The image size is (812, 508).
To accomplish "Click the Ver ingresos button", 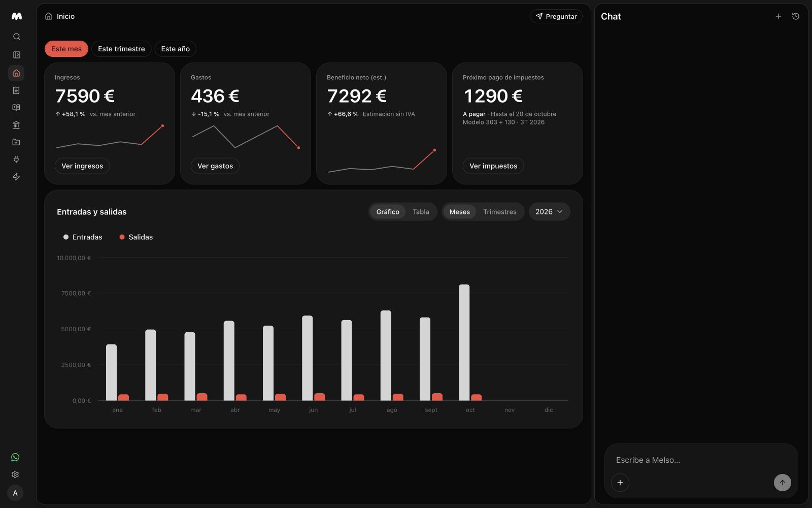I will coord(82,166).
